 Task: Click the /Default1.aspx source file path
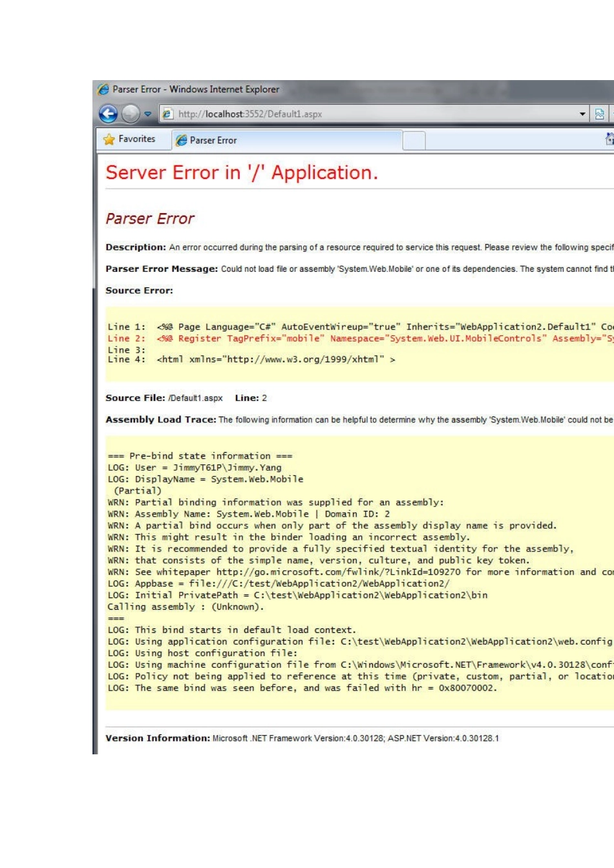click(195, 398)
